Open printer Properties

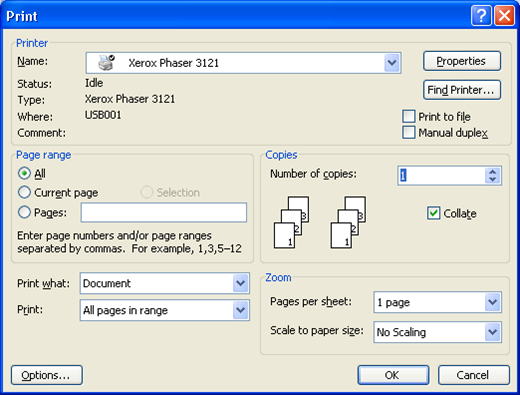[x=462, y=61]
